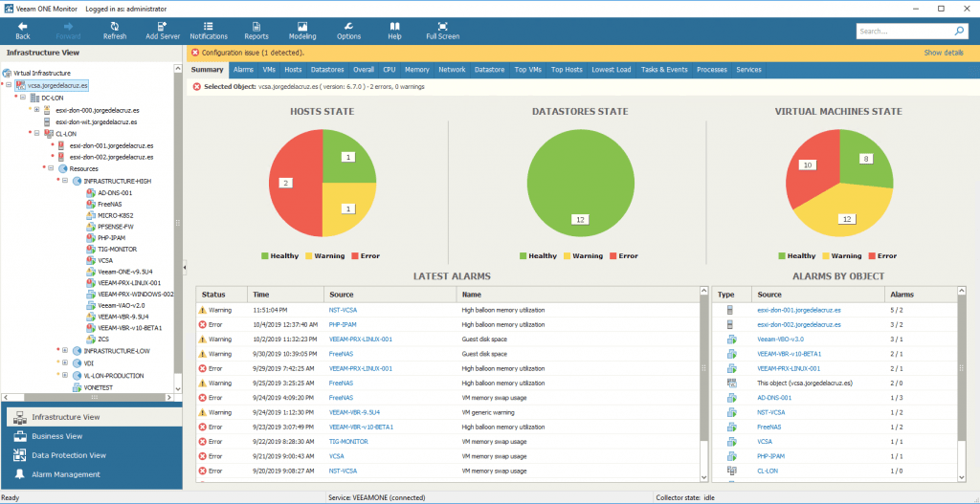Expand the VDI resource pool

(64, 362)
